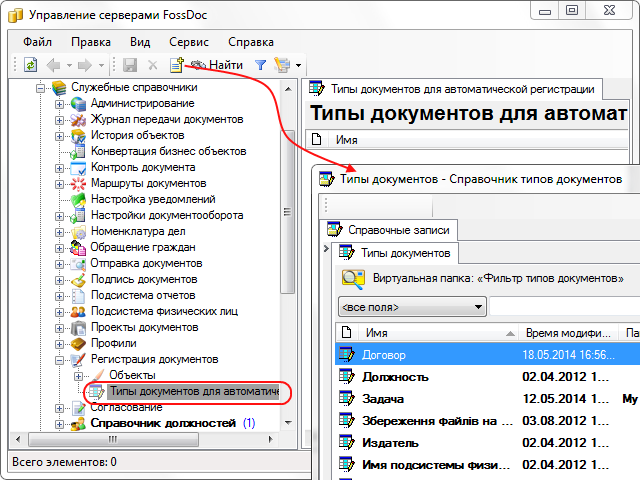Click the search text field beside <все поля>

point(564,307)
